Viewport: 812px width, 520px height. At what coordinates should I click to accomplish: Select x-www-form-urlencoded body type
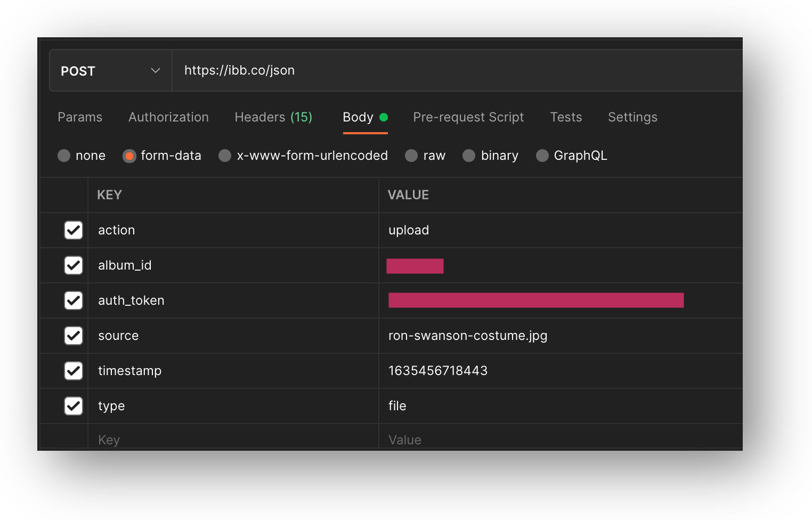[225, 156]
